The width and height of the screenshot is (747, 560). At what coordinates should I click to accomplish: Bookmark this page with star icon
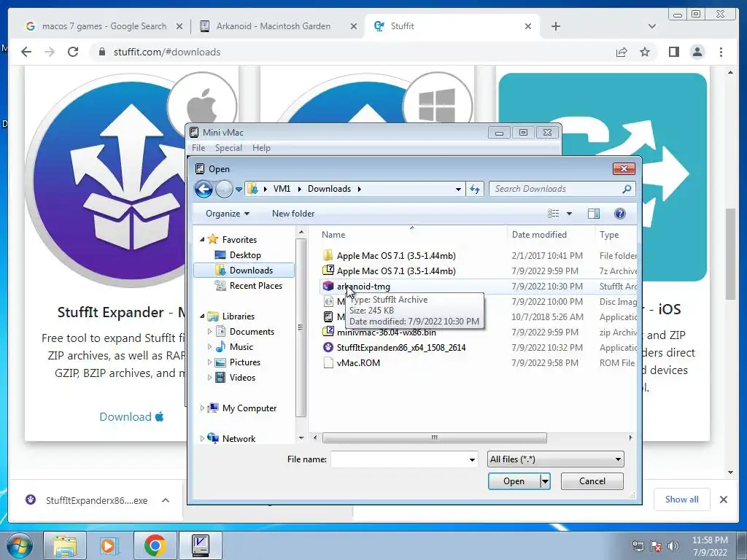[645, 52]
